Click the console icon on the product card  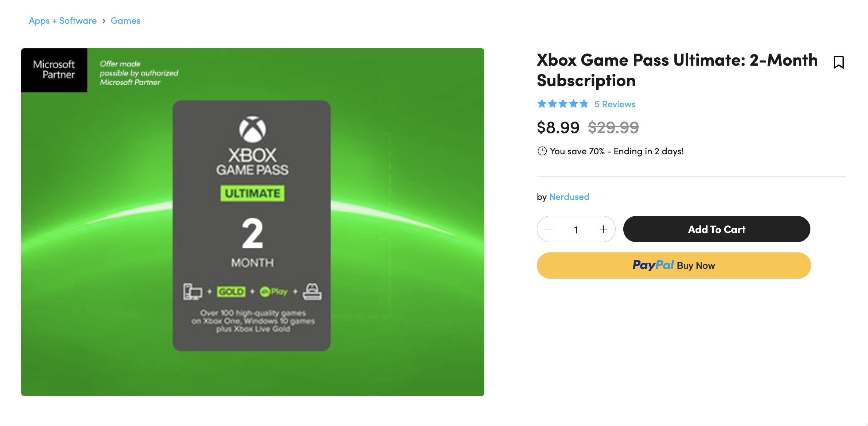(312, 292)
